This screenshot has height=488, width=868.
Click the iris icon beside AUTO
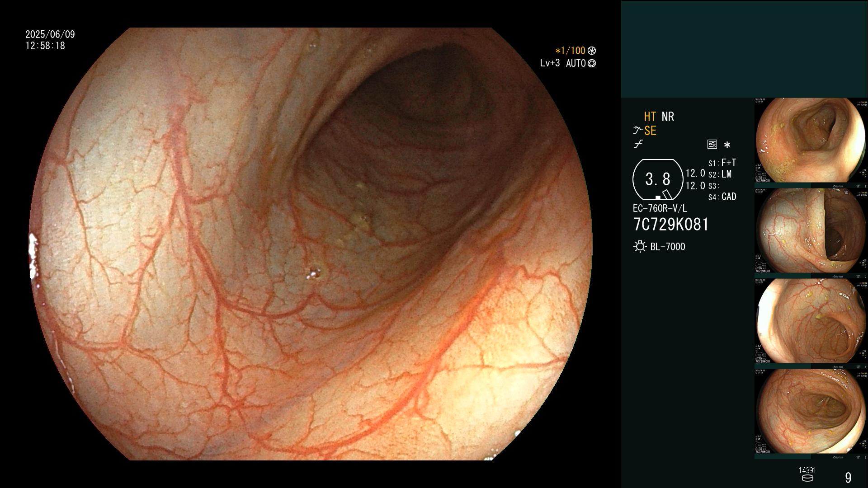(592, 63)
